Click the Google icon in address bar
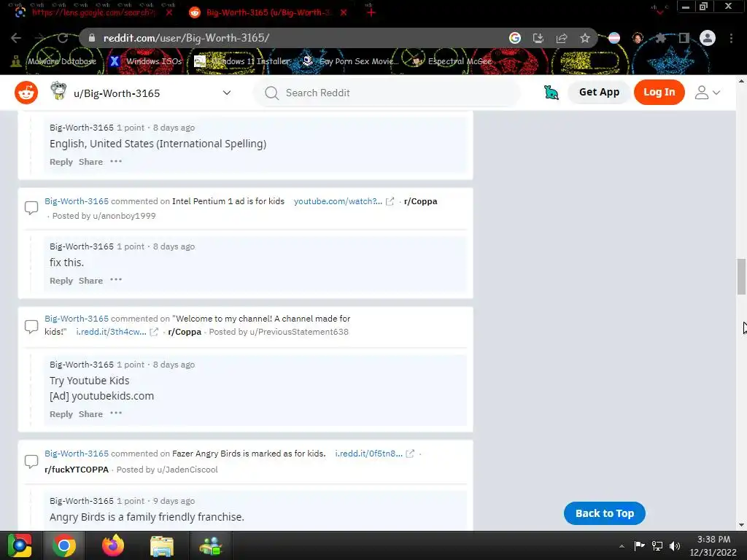This screenshot has width=747, height=560. (515, 38)
